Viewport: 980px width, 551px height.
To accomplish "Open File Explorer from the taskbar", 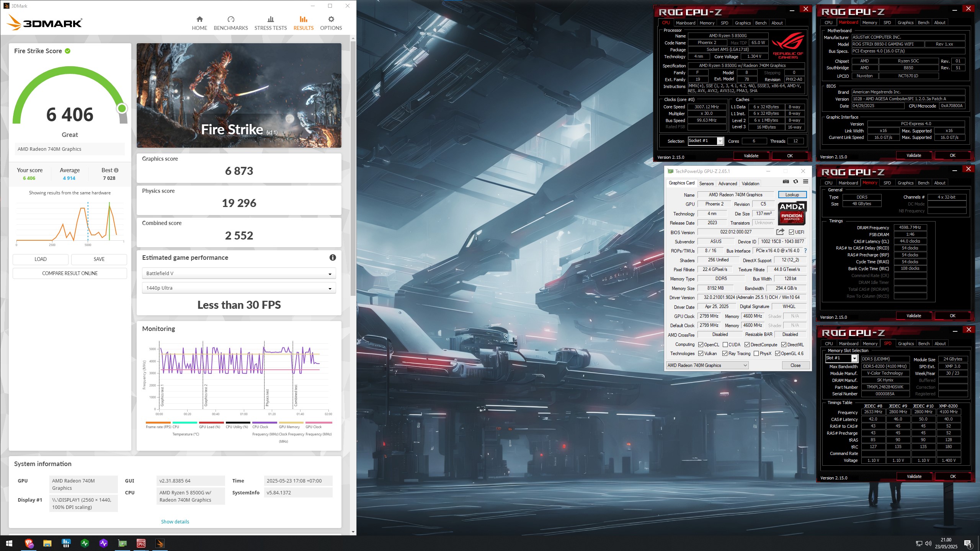I will coord(47,543).
